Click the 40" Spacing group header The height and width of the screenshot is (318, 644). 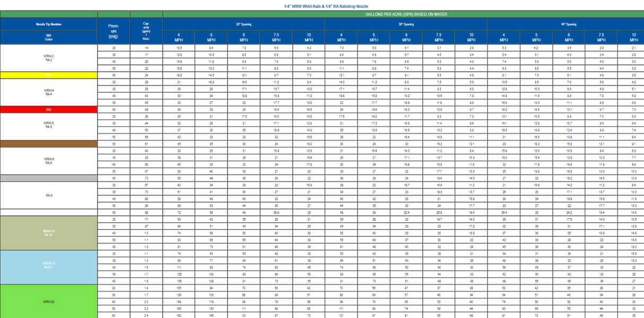click(x=568, y=24)
